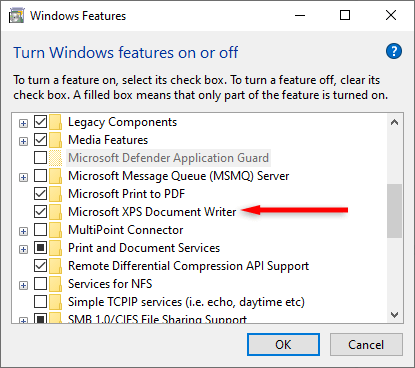The image size is (415, 368).
Task: Click the Microsoft Defender Application Guard folder icon
Action: (x=56, y=158)
